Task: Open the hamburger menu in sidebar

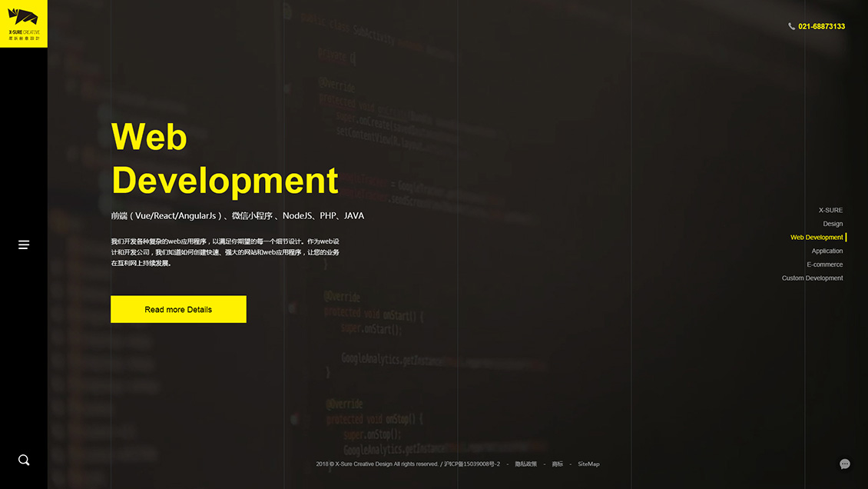Action: (24, 244)
